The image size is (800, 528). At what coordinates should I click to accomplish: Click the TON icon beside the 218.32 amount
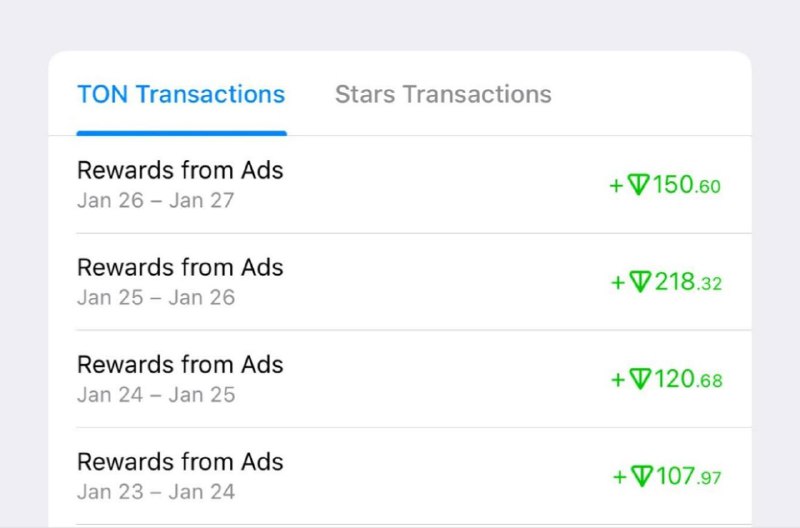641,282
